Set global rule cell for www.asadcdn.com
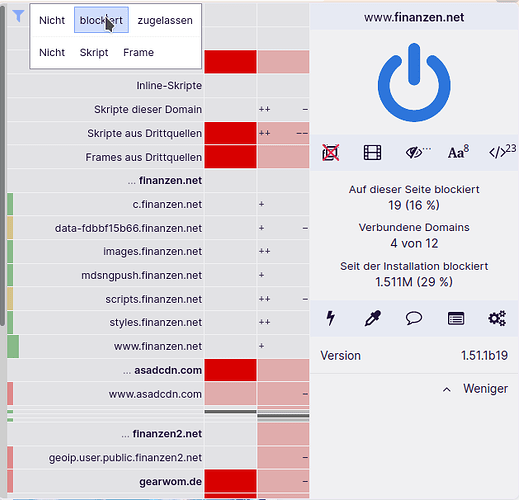Screen dimensions: 519x500 [x=230, y=394]
